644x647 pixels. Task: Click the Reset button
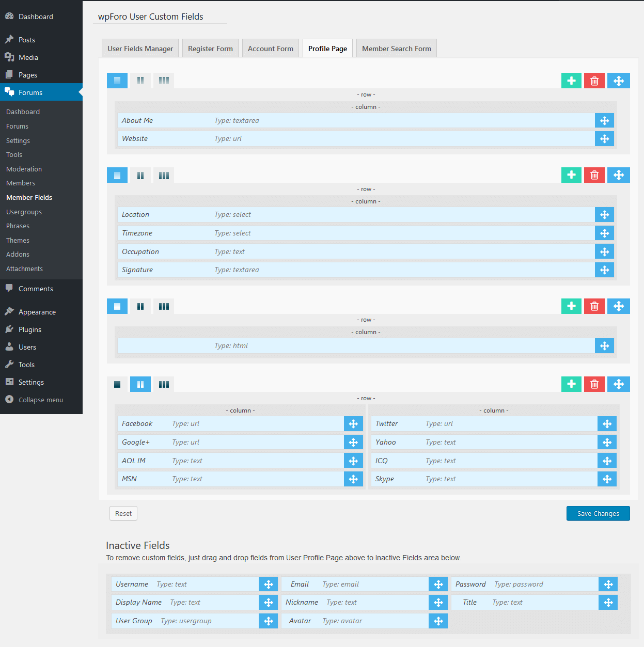coord(123,513)
